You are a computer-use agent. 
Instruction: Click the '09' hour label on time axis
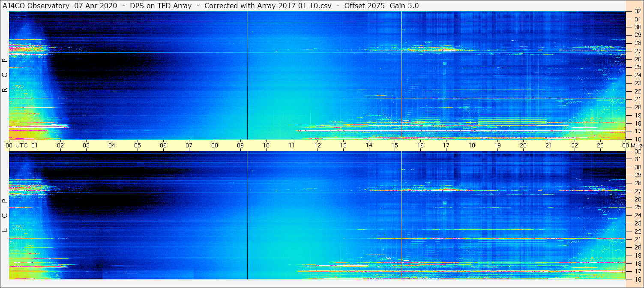click(240, 145)
